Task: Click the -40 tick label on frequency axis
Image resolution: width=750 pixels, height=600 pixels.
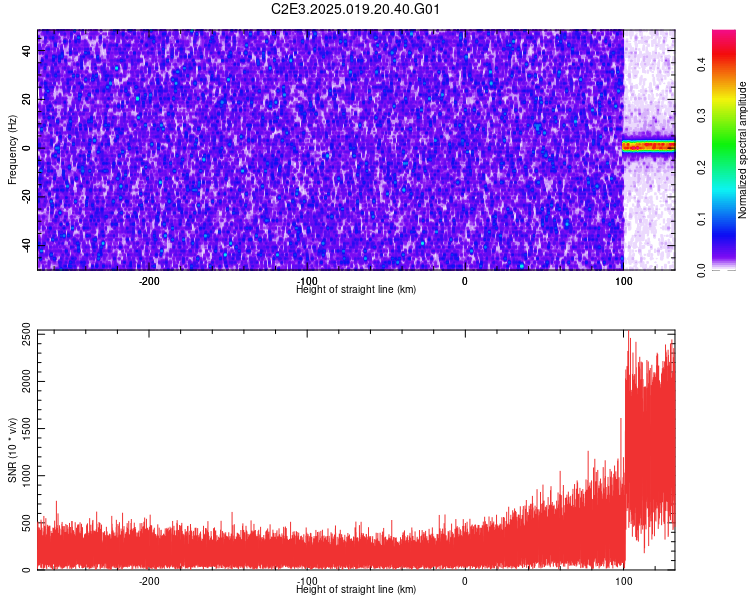Action: click(x=26, y=245)
